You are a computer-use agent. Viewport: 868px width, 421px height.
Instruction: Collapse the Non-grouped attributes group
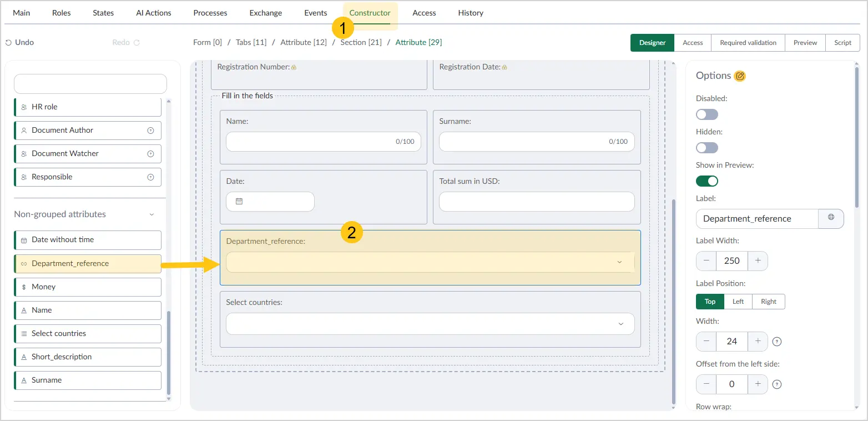pyautogui.click(x=152, y=214)
